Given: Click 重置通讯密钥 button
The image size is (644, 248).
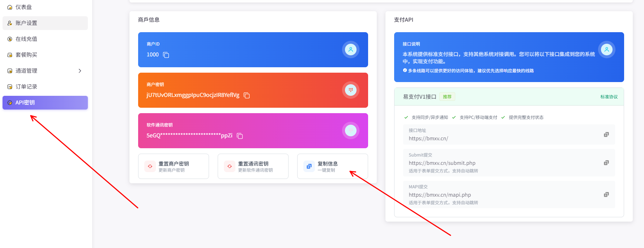Looking at the screenshot, I should click(x=253, y=166).
